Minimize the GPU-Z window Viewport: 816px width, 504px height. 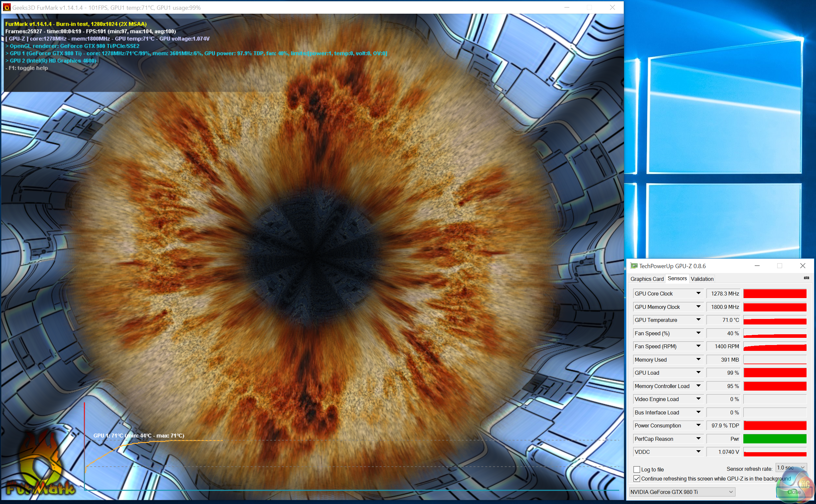click(x=757, y=266)
